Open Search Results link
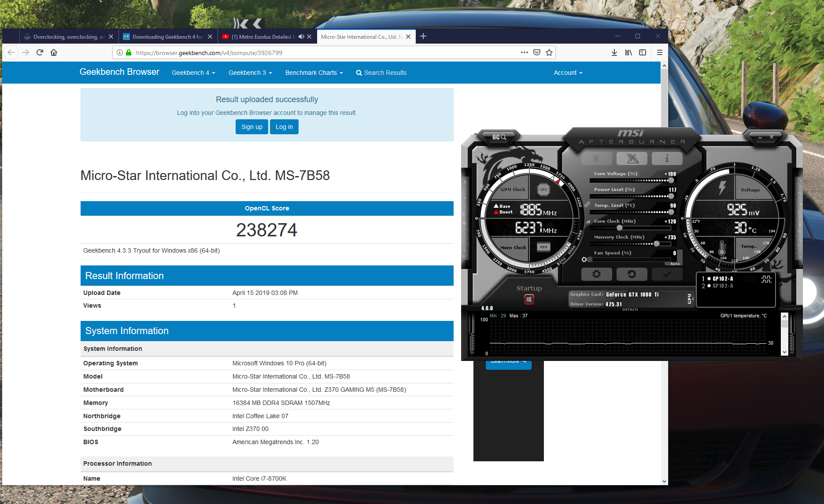 pyautogui.click(x=381, y=73)
